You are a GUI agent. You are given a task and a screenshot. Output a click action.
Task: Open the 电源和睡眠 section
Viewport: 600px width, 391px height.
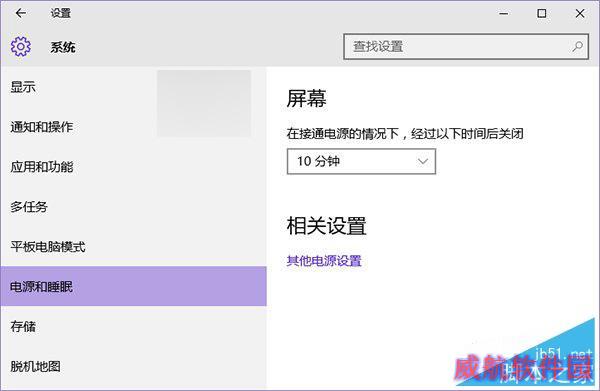133,286
